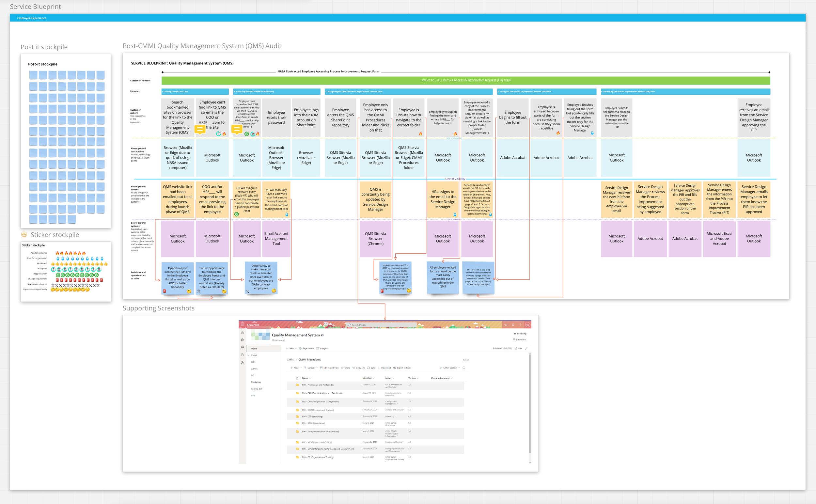816x504 pixels.
Task: Open comment bubble on 'can't find link' card
Action: click(200, 129)
